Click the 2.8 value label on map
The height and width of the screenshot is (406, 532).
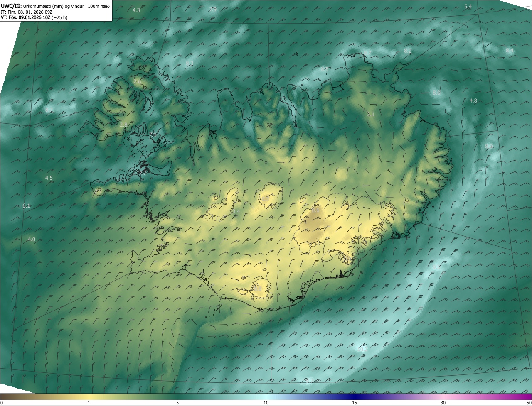tap(123, 125)
